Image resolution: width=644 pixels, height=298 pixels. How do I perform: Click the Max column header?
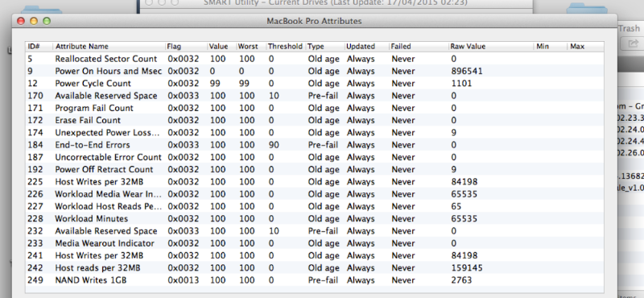point(585,47)
